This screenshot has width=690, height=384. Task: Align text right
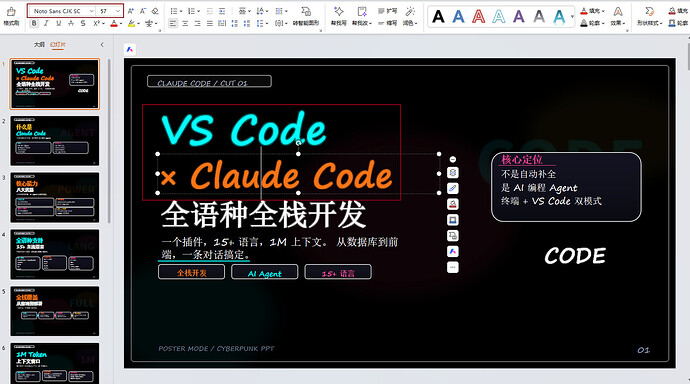pos(198,23)
